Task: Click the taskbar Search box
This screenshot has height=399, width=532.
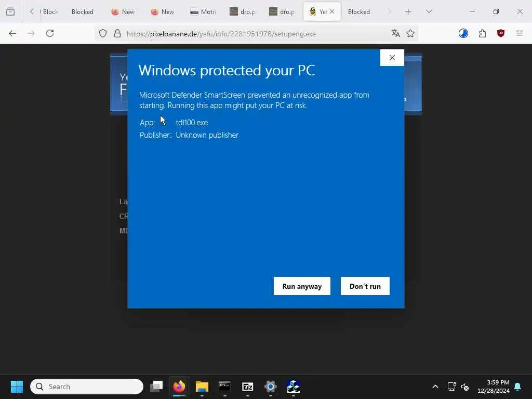Action: tap(87, 387)
